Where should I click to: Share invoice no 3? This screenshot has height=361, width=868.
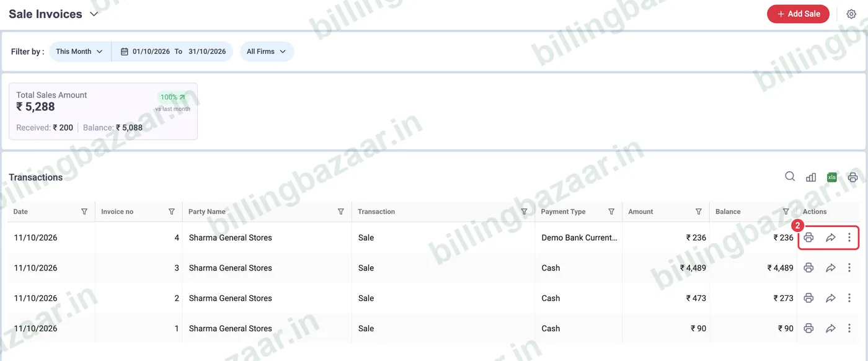point(830,268)
